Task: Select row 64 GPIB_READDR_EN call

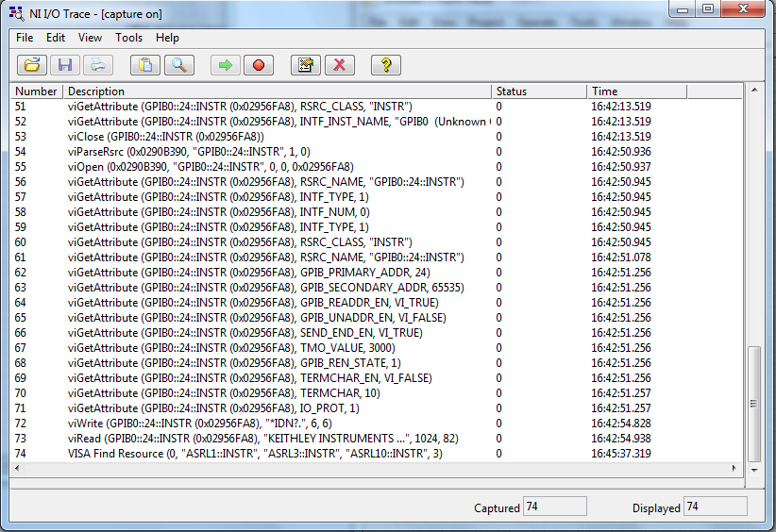Action: (376, 303)
